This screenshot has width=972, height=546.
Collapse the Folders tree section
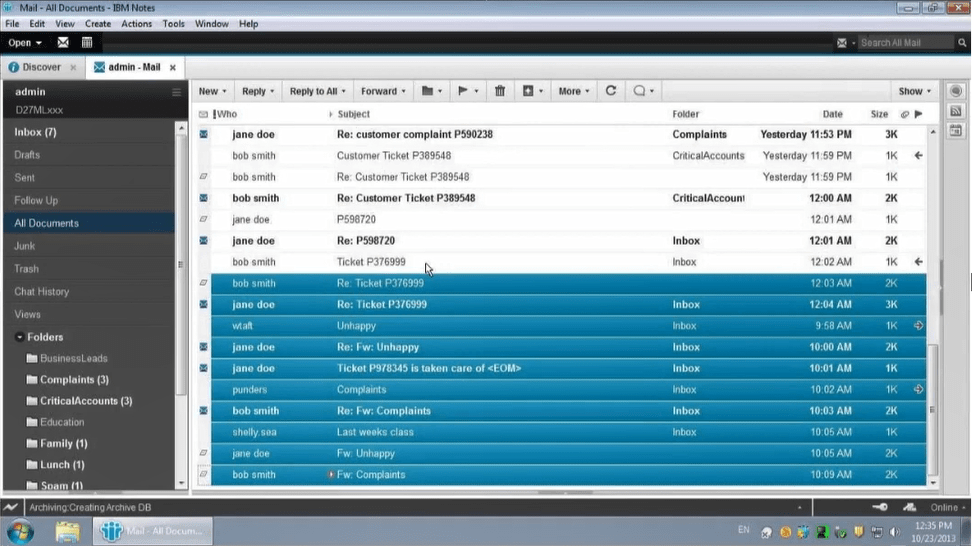[20, 337]
